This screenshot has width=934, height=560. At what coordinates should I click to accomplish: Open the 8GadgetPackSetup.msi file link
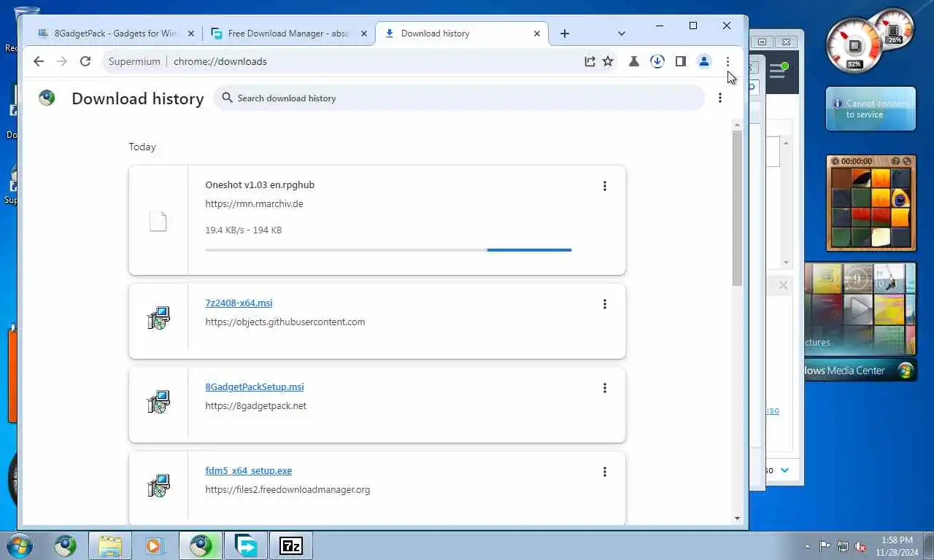pos(254,386)
